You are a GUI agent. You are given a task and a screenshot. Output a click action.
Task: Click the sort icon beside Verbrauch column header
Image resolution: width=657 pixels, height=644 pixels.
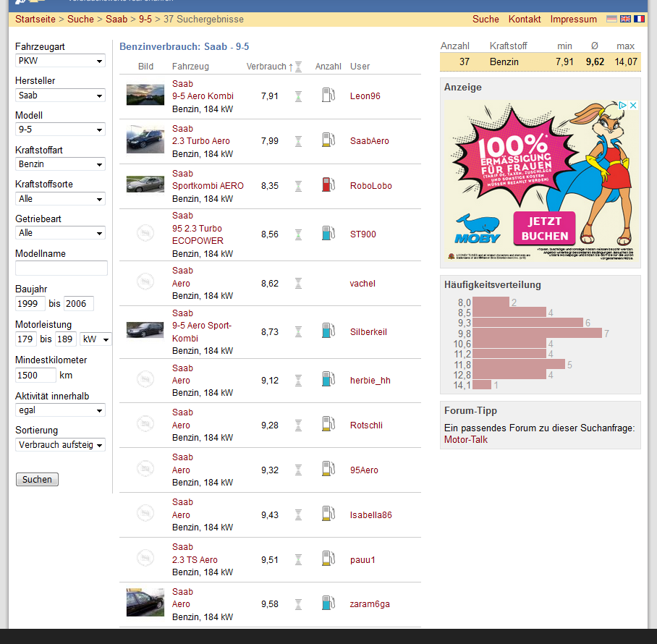tap(298, 67)
